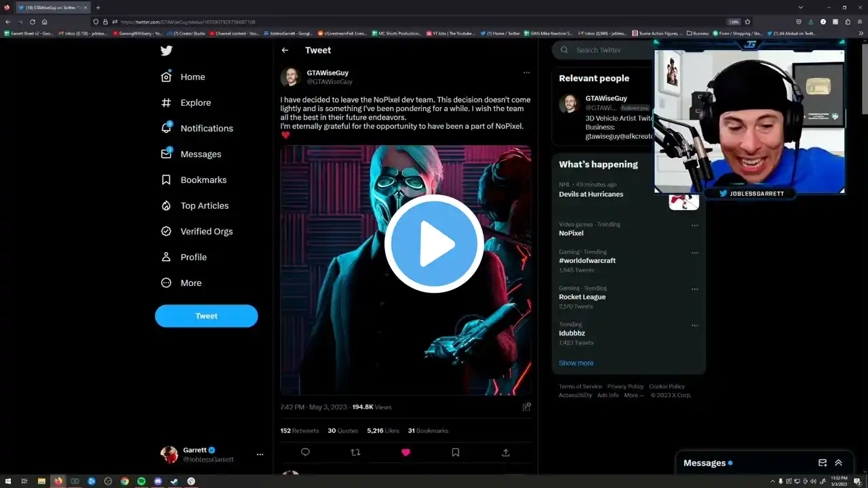Toggle bookmark on the tweet
Image resolution: width=868 pixels, height=488 pixels.
tap(456, 452)
